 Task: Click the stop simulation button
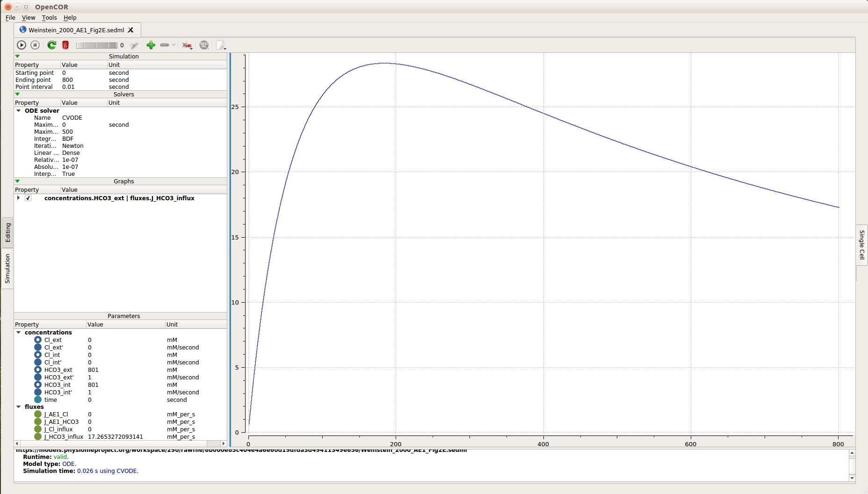[x=35, y=45]
